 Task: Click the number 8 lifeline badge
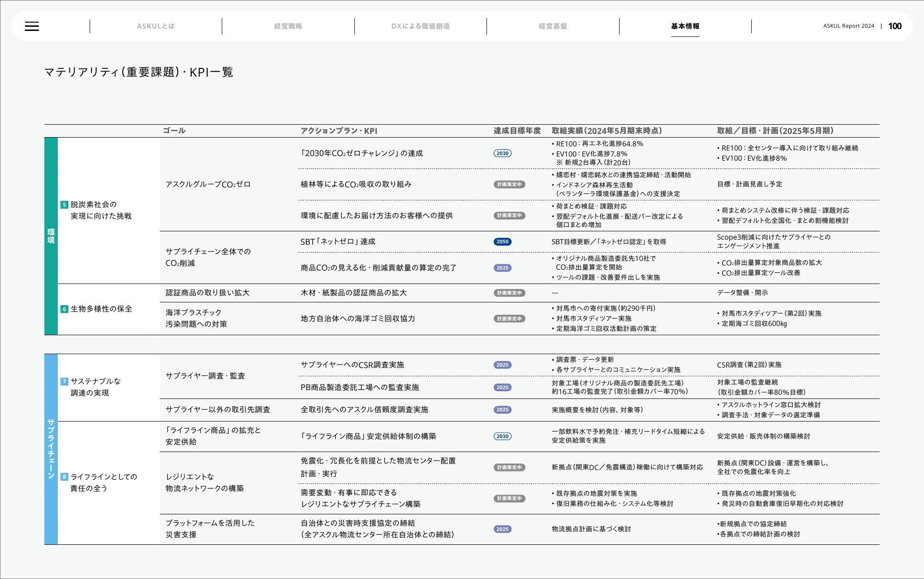click(x=64, y=477)
